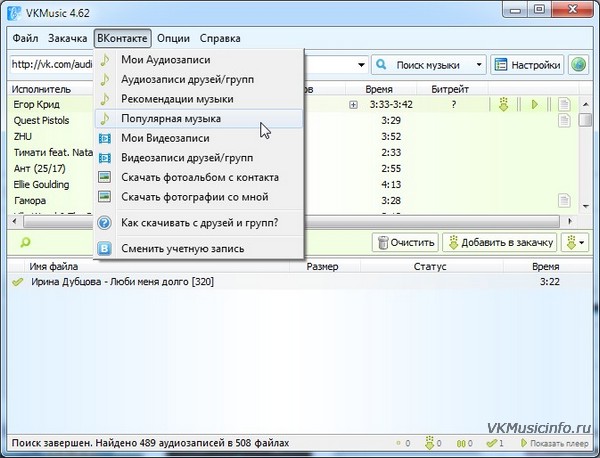Click the queued downloads arrow counter
The width and height of the screenshot is (600, 458).
tap(433, 443)
